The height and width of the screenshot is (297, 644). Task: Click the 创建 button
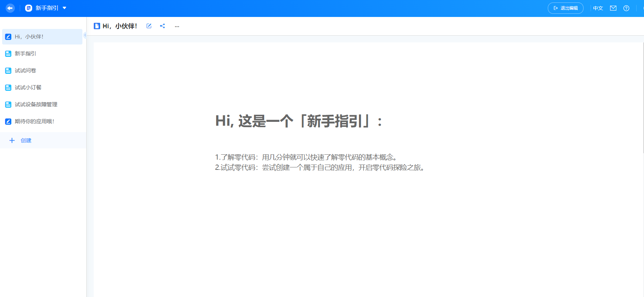point(43,140)
